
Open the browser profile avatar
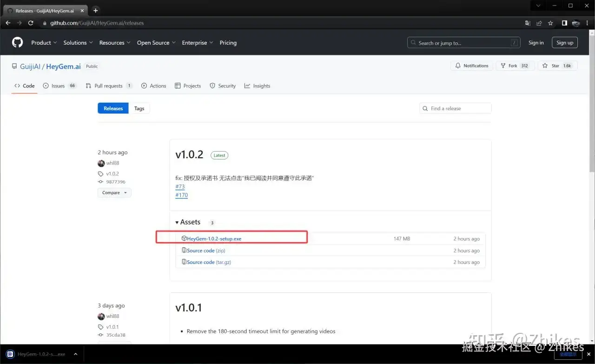point(576,23)
